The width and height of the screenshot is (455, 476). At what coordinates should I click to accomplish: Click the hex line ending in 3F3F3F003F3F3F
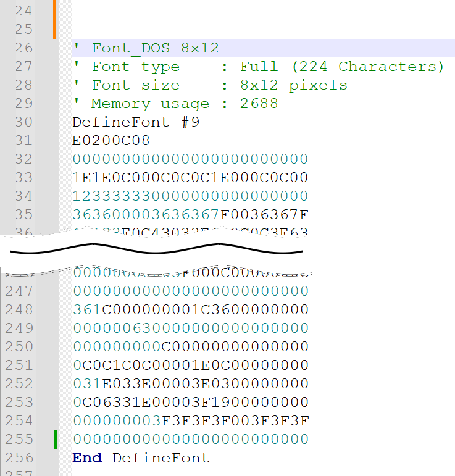[190, 421]
